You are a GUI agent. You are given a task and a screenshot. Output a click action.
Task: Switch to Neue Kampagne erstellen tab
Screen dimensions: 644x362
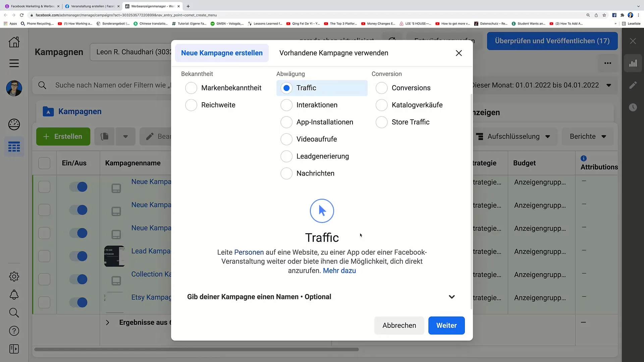pyautogui.click(x=222, y=53)
